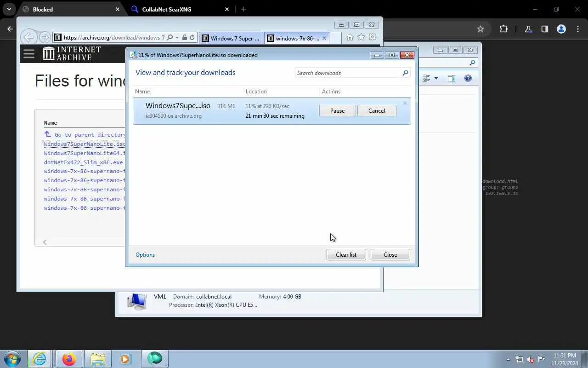Sort downloads by Location column header
Image resolution: width=588 pixels, height=368 pixels.
point(256,92)
